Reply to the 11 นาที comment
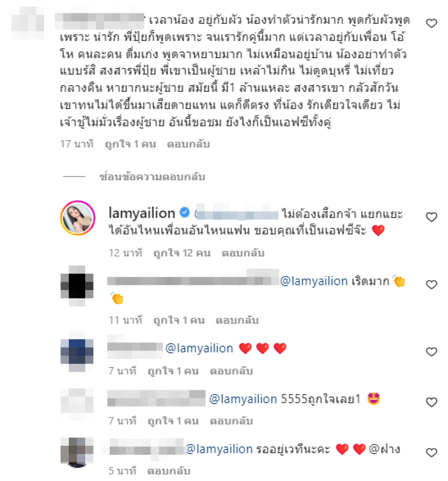Screen dimensions: 448x481 coord(237,320)
